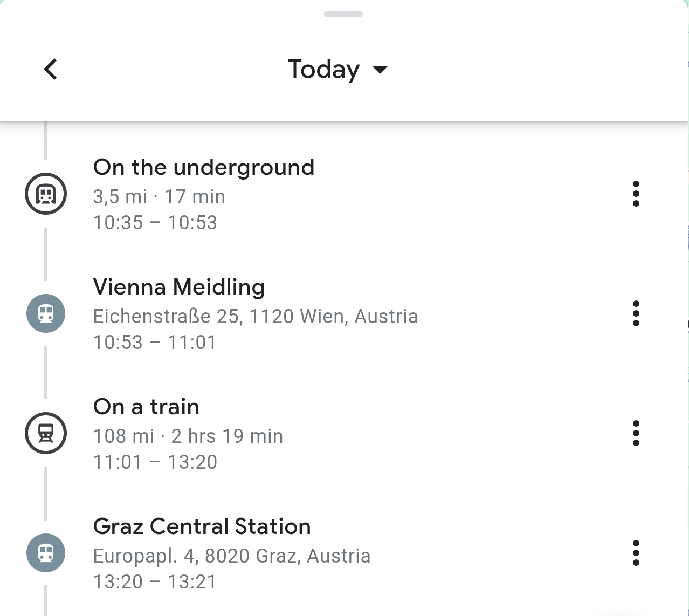Open options for Vienna Meidling visit
This screenshot has width=689, height=616.
point(636,313)
